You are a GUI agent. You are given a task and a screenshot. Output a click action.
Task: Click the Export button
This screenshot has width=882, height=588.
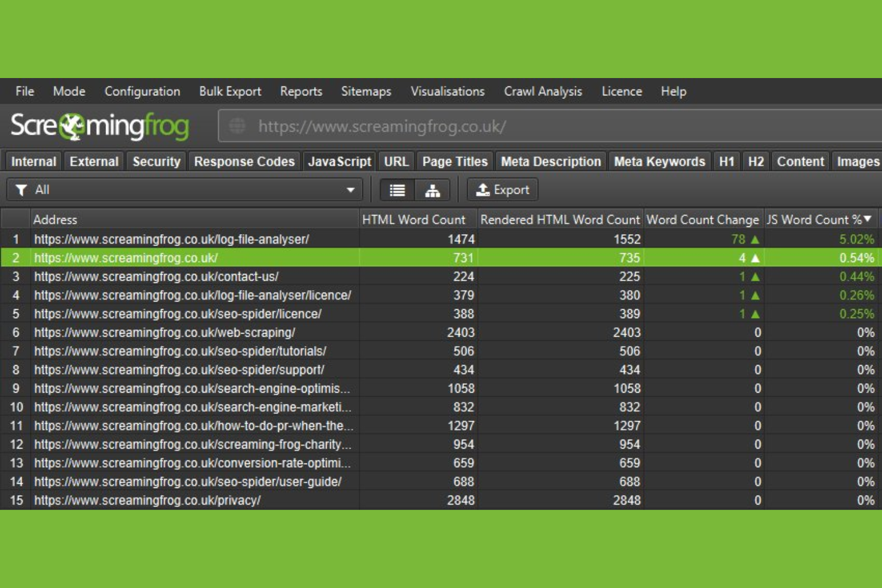coord(502,189)
